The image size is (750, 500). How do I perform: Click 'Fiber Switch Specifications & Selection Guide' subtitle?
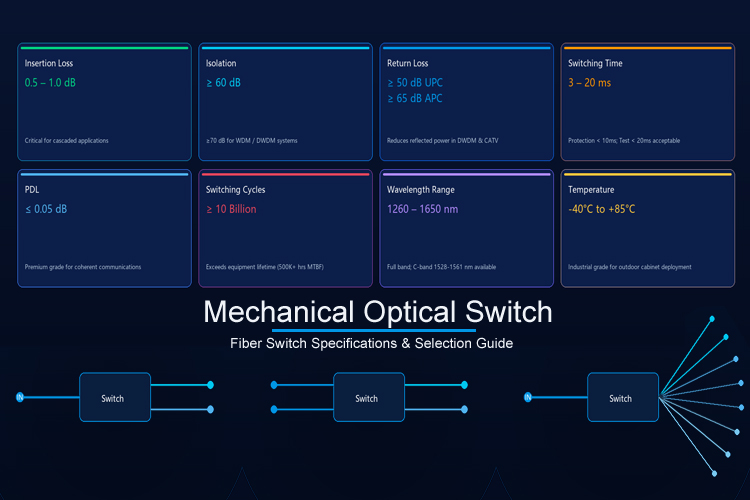[x=372, y=343]
